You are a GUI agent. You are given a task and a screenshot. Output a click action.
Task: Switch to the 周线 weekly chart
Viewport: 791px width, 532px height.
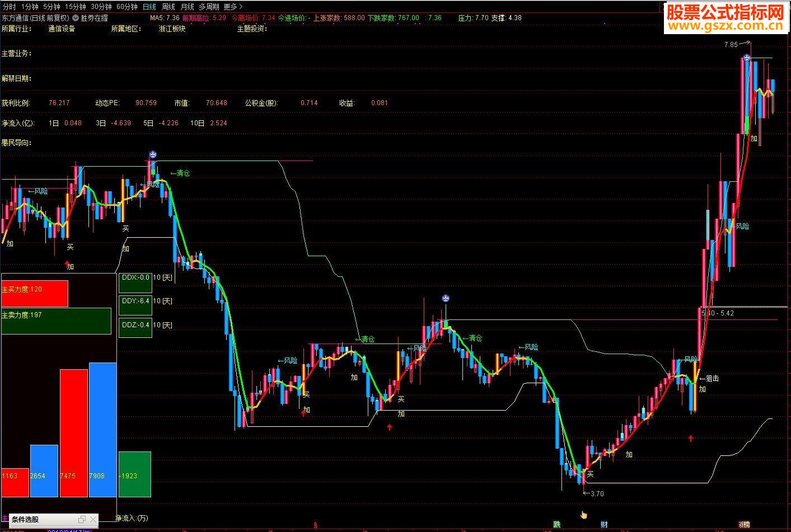[x=169, y=7]
